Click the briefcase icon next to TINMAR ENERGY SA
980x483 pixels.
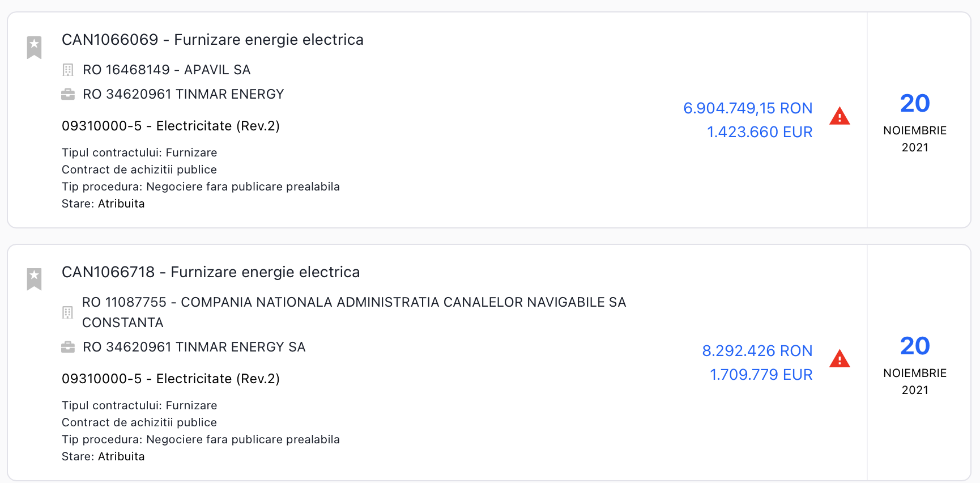68,347
